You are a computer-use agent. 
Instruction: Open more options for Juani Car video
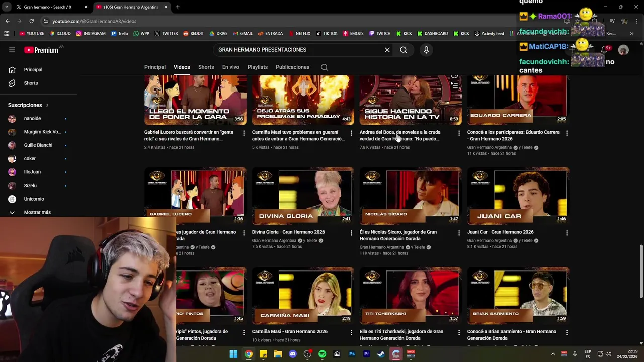(567, 233)
